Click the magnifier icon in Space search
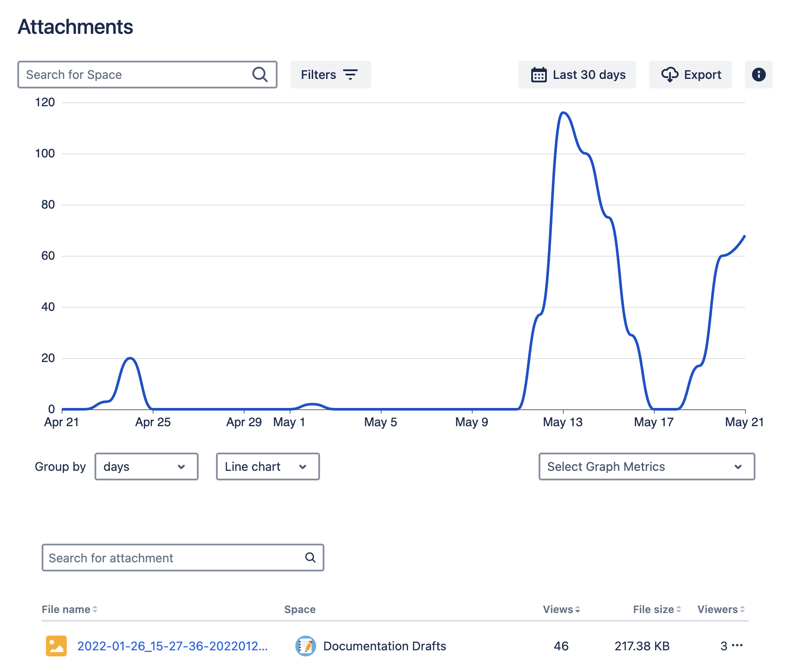 click(260, 75)
